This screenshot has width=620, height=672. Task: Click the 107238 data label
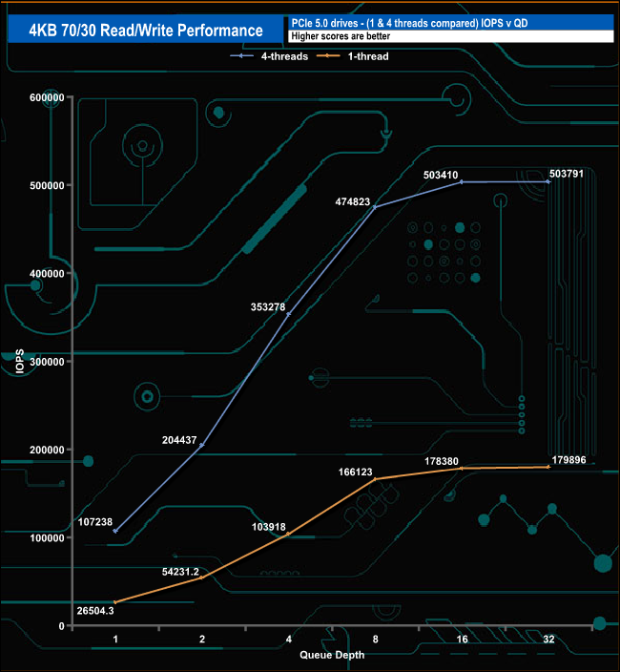pyautogui.click(x=95, y=522)
